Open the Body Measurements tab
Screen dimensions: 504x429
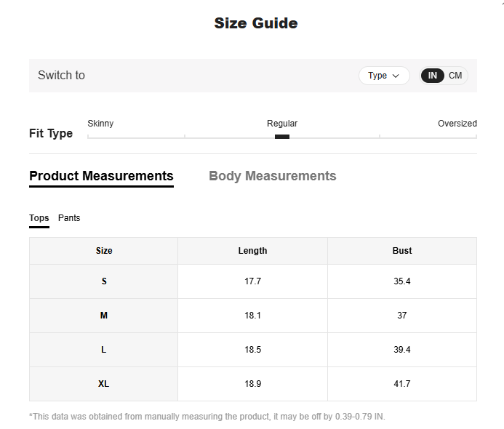(273, 176)
